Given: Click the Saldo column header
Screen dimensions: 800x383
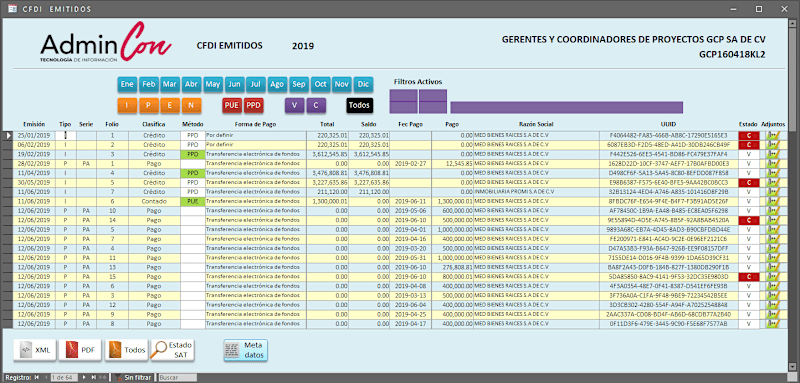Looking at the screenshot, I should coord(369,124).
